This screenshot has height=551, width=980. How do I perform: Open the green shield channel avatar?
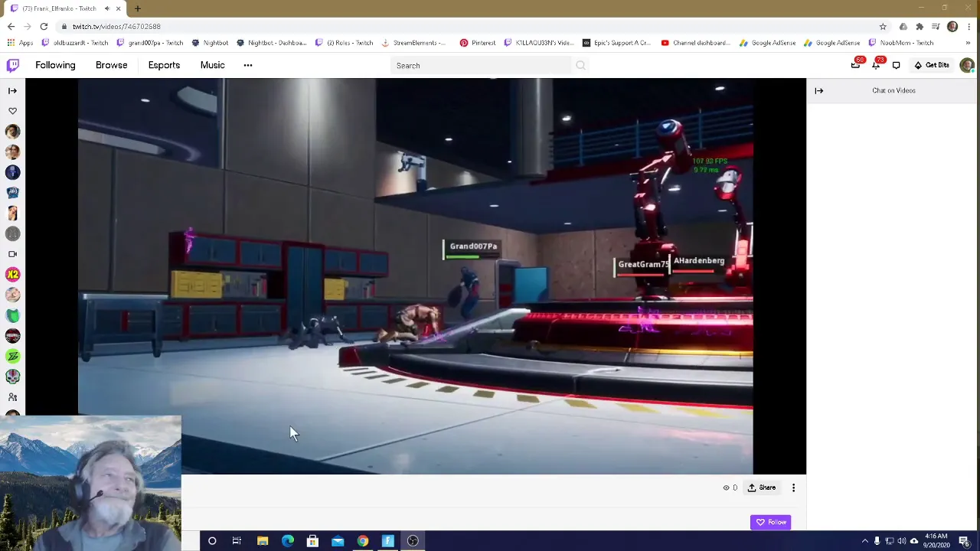click(x=12, y=315)
